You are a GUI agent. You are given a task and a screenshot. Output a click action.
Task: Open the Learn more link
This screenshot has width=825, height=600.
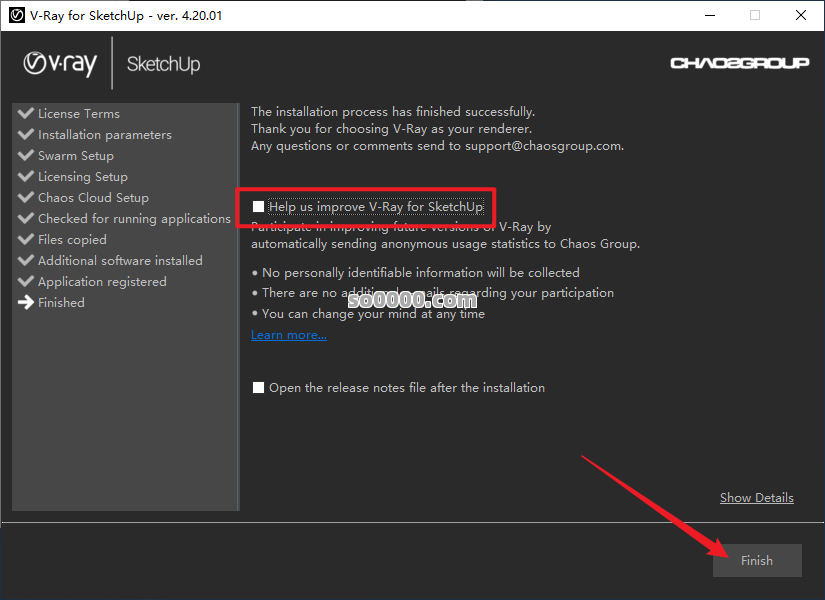[288, 335]
